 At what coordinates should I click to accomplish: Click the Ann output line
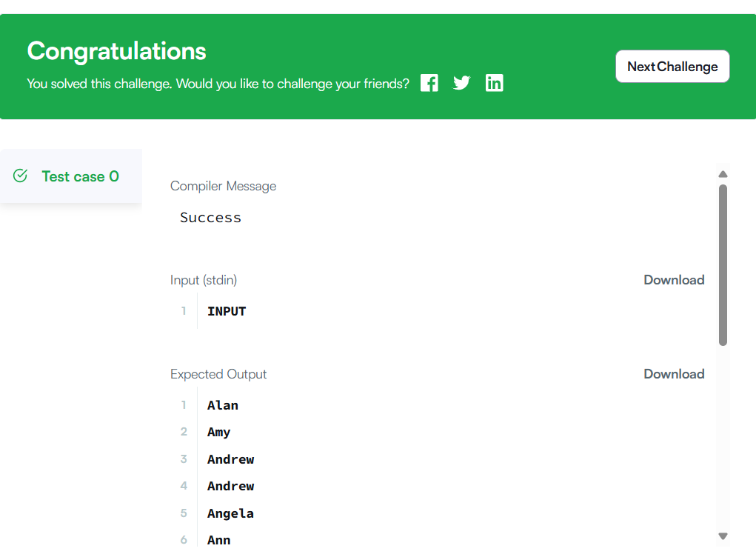pyautogui.click(x=219, y=540)
